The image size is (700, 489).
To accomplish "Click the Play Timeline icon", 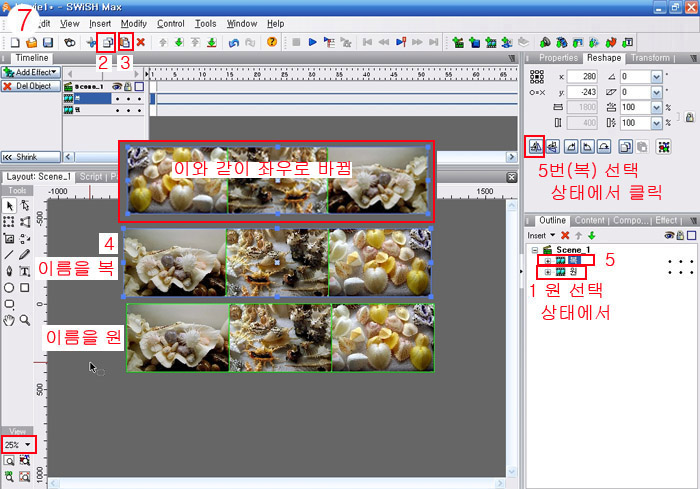I will coord(329,42).
